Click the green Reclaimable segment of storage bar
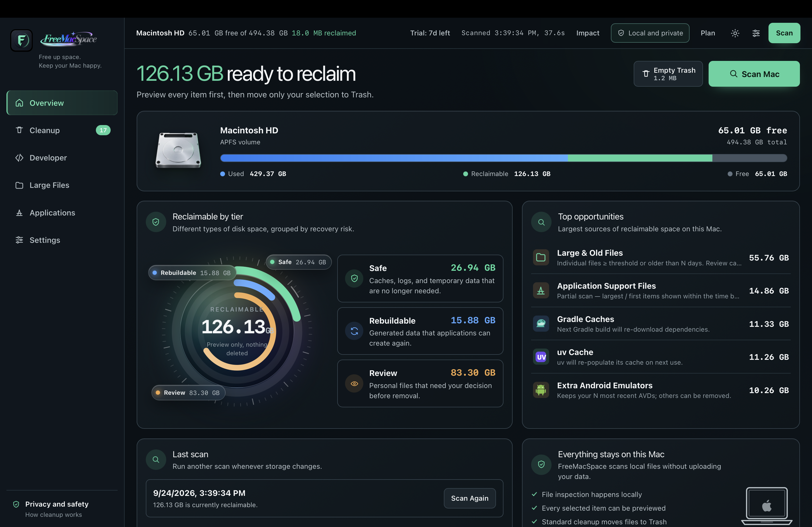812x527 pixels. point(640,158)
